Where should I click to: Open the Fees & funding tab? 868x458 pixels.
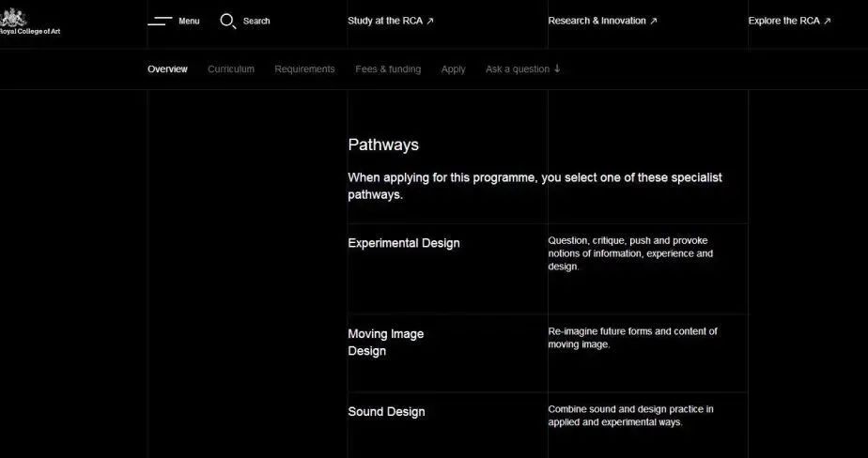click(x=388, y=69)
